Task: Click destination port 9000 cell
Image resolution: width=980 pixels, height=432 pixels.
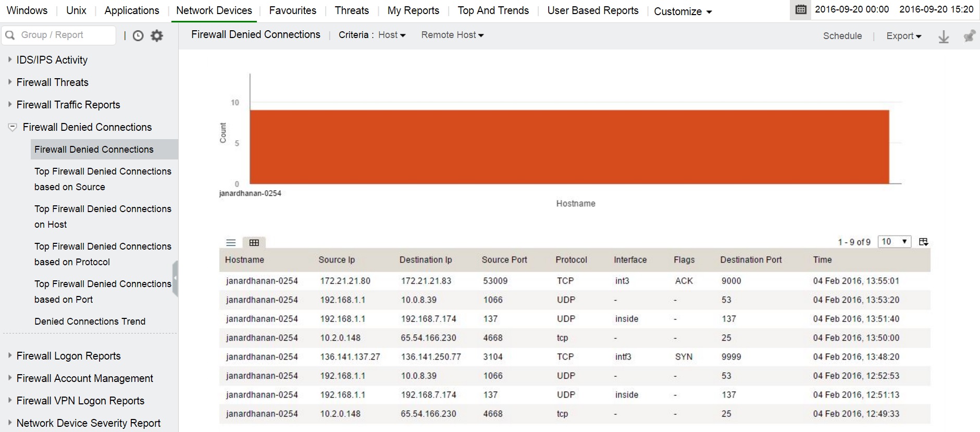Action: (x=731, y=281)
